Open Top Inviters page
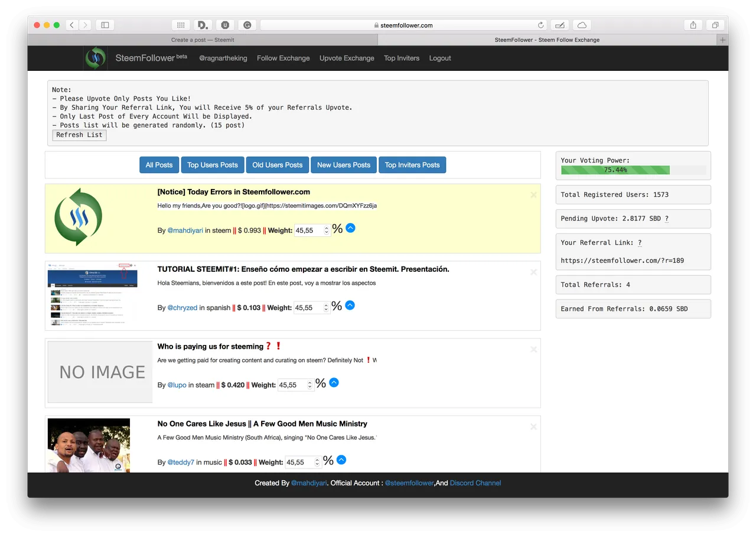This screenshot has height=537, width=756. point(402,58)
